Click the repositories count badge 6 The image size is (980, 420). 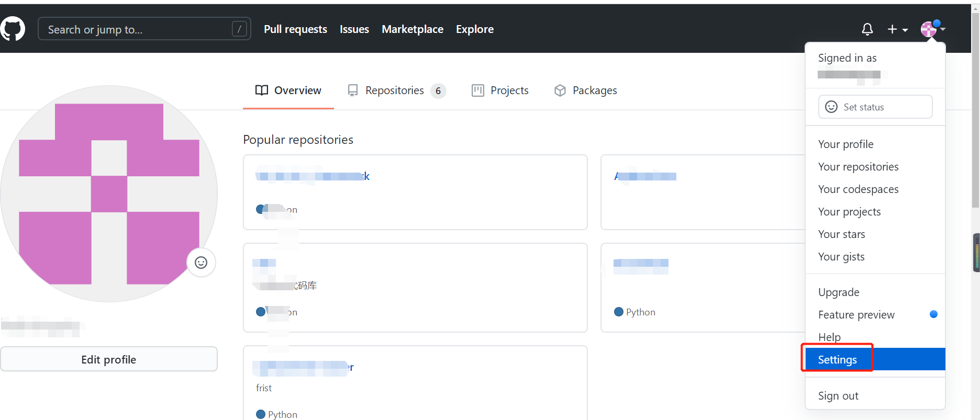(x=438, y=91)
